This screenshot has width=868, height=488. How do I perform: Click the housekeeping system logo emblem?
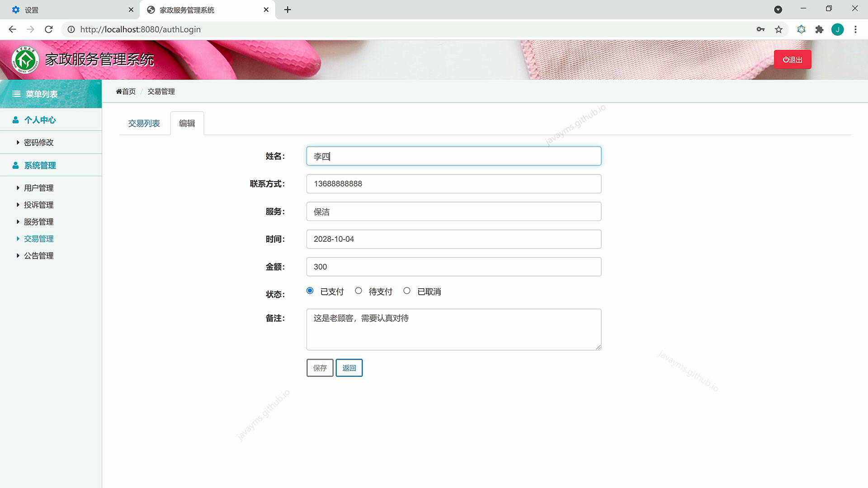pos(25,60)
